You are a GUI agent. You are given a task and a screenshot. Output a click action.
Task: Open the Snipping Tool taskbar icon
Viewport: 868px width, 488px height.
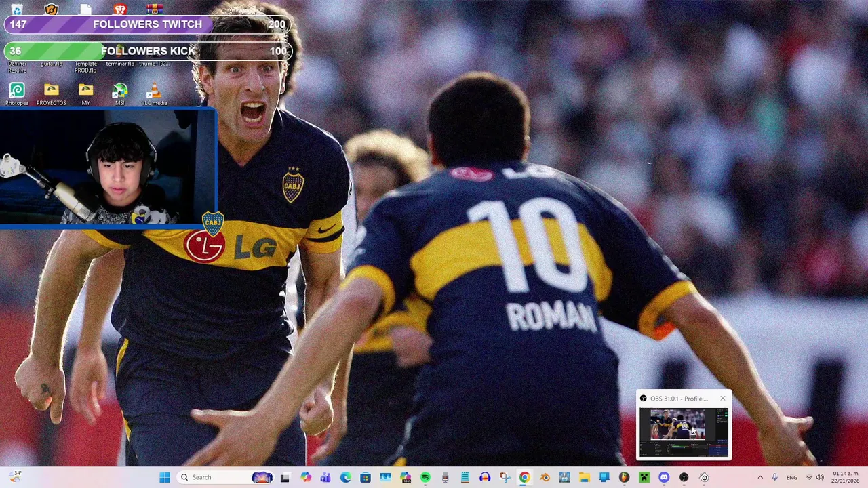pyautogui.click(x=505, y=477)
